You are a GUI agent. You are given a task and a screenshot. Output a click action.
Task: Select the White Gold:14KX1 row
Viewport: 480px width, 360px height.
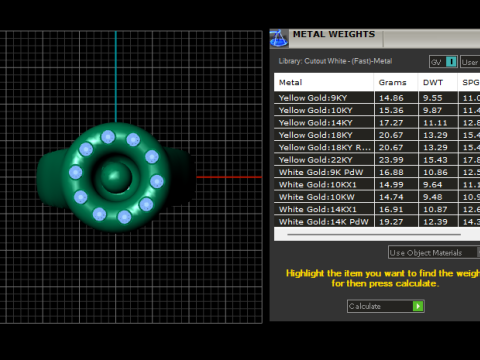click(x=377, y=209)
